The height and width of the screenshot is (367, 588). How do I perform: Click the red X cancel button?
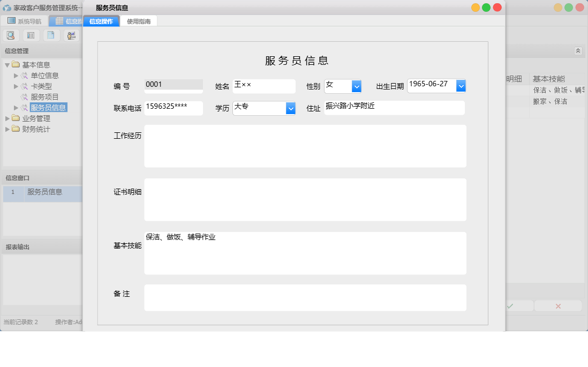click(x=558, y=306)
